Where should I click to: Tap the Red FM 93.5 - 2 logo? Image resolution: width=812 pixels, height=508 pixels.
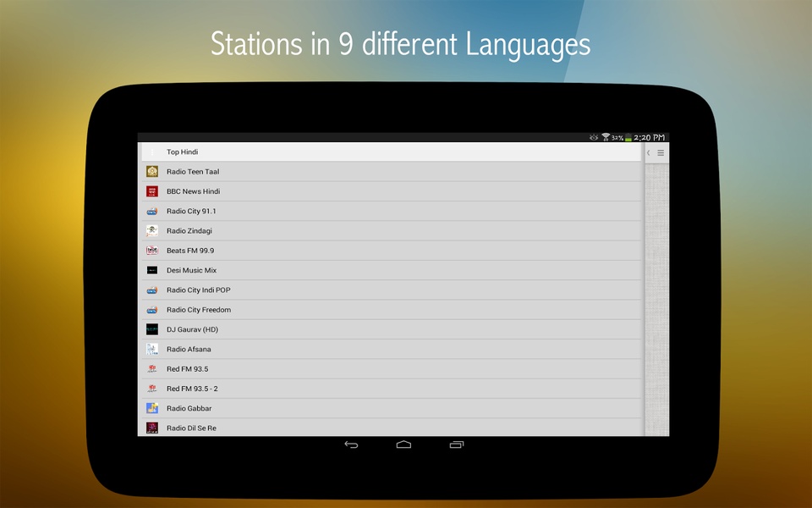tap(151, 389)
